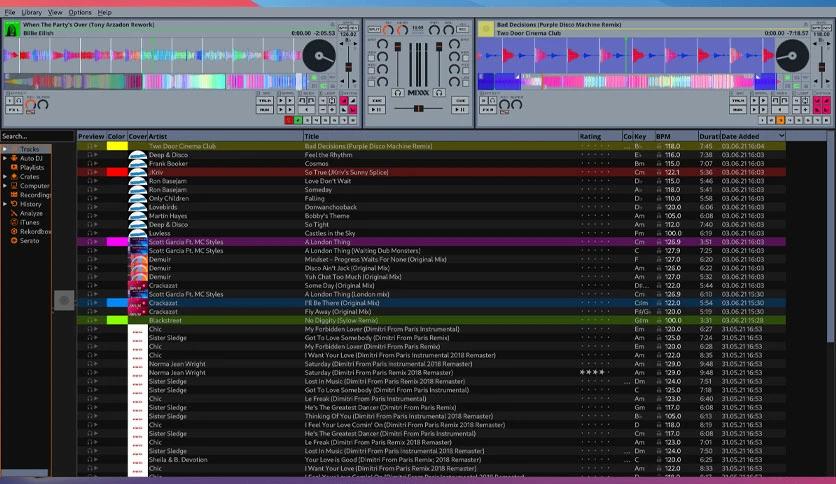This screenshot has width=836, height=484.
Task: Toggle left deck headphone cue button
Action: click(x=398, y=93)
